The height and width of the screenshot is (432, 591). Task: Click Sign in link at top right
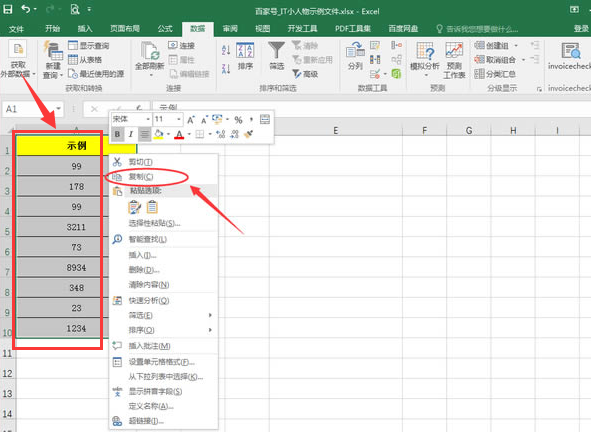click(581, 29)
